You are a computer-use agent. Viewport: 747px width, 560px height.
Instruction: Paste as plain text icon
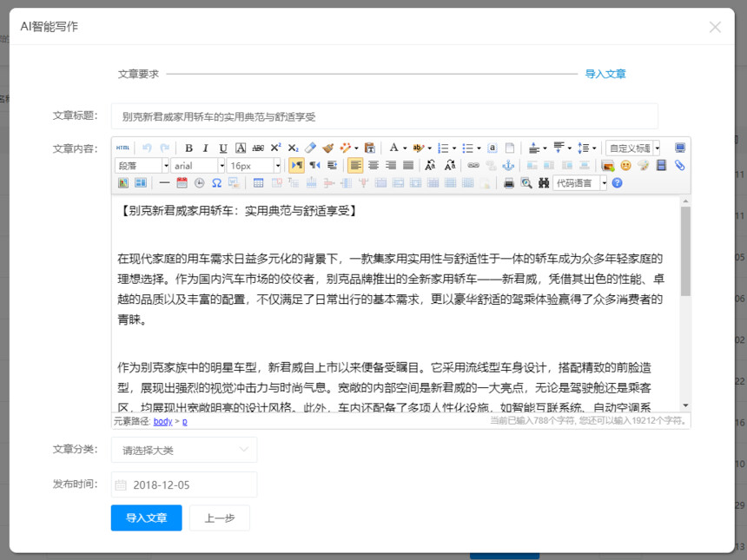pos(370,148)
